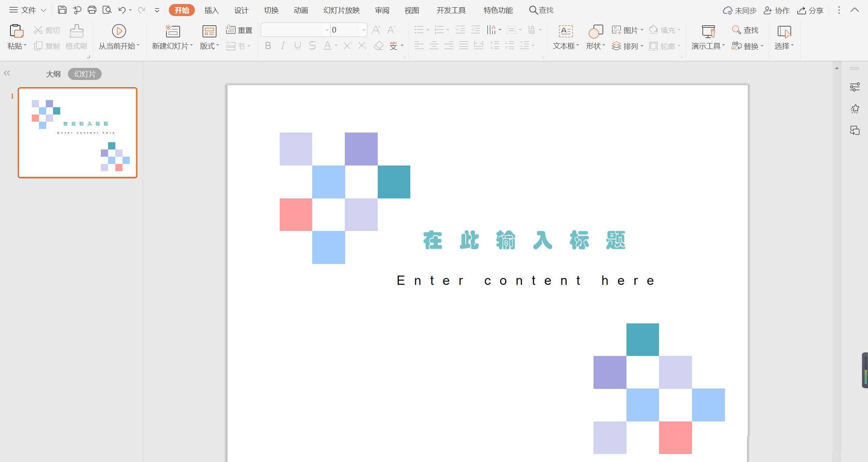Click the Paste clipboard icon
This screenshot has height=462, width=868.
[x=16, y=31]
